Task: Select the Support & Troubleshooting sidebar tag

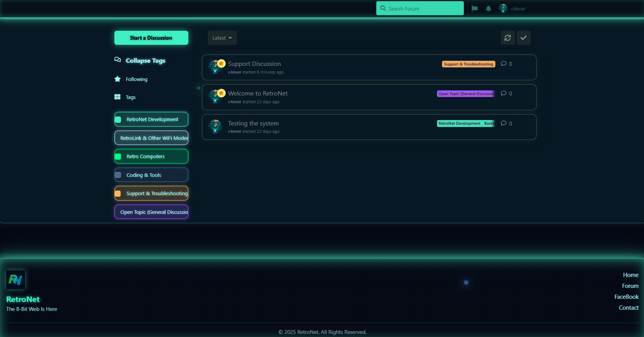Action: [x=151, y=193]
